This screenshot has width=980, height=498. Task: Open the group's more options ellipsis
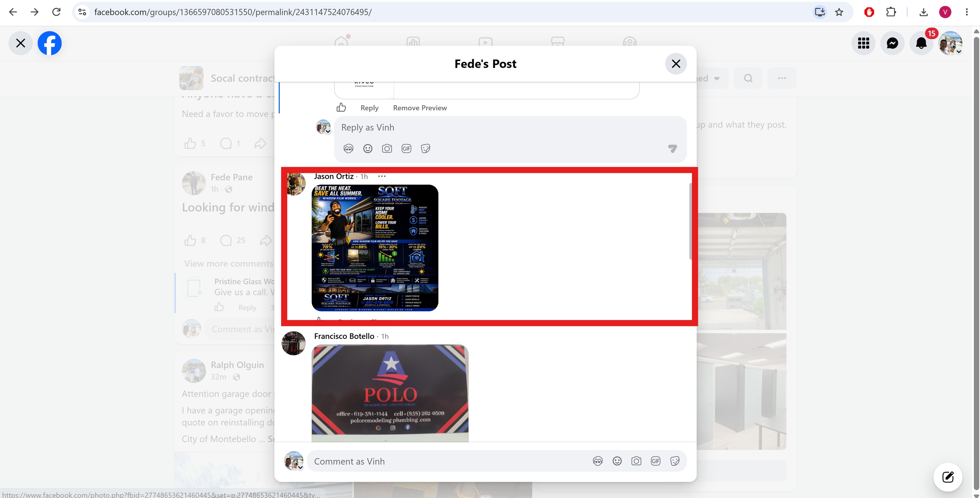point(782,78)
